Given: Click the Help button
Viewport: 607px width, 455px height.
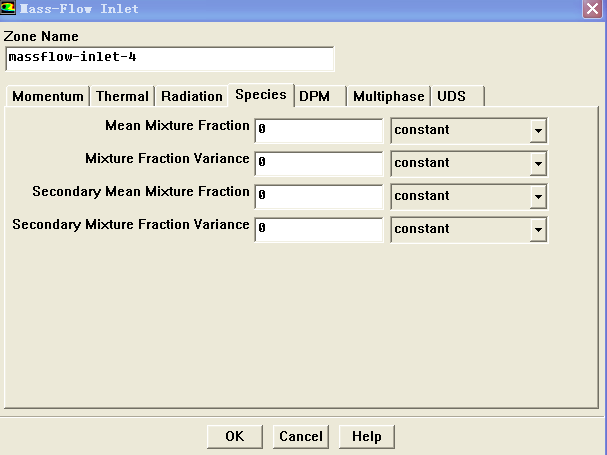Looking at the screenshot, I should [x=367, y=436].
